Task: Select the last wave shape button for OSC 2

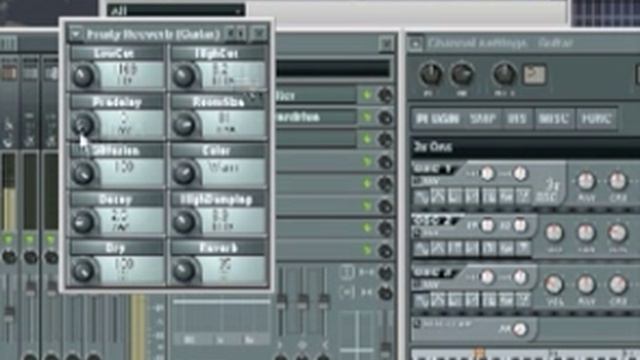Action: point(523,249)
